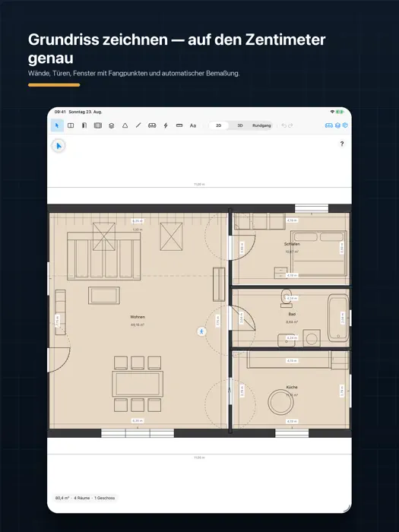Screen dimensions: 399x532
Task: Select the bathtub in the Bad room
Action: coord(338,318)
